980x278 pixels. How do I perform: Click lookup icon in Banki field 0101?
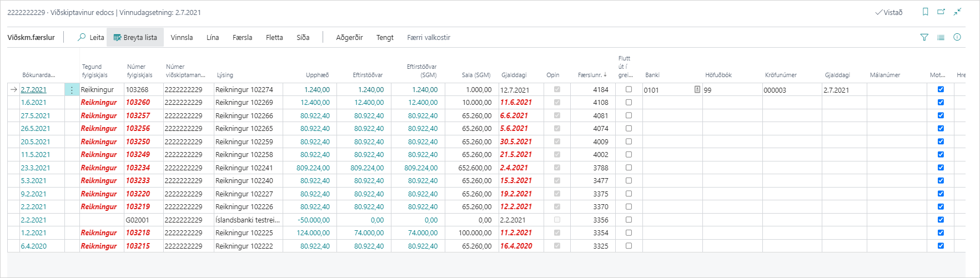tap(697, 89)
